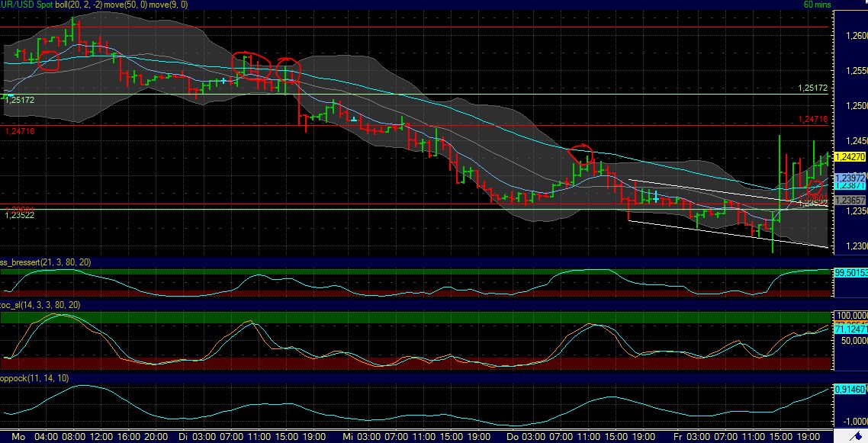Click the 1,230 price axis label
This screenshot has height=443, width=868.
coord(857,246)
